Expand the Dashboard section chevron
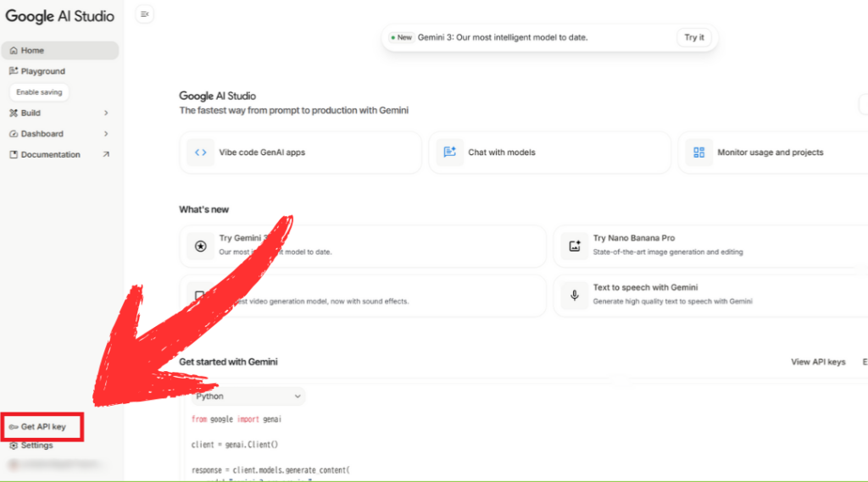This screenshot has width=868, height=482. tap(106, 134)
